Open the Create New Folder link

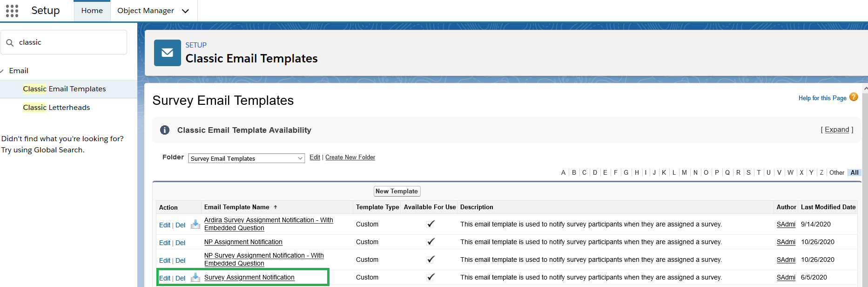350,157
